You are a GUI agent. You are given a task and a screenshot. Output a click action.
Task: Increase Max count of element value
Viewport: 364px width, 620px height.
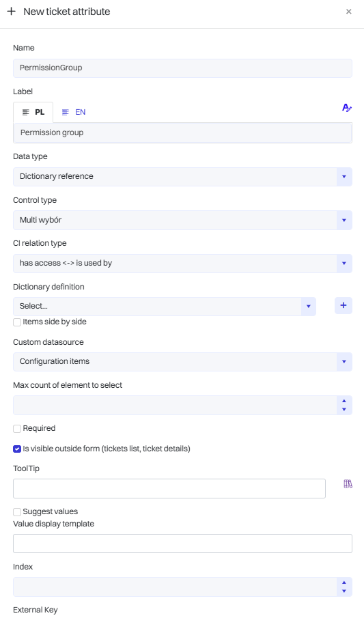point(344,401)
